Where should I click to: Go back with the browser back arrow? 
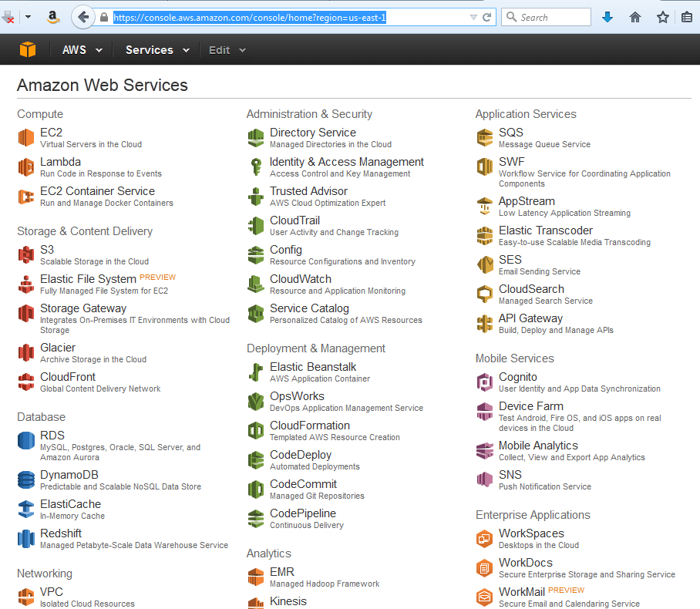click(x=83, y=18)
